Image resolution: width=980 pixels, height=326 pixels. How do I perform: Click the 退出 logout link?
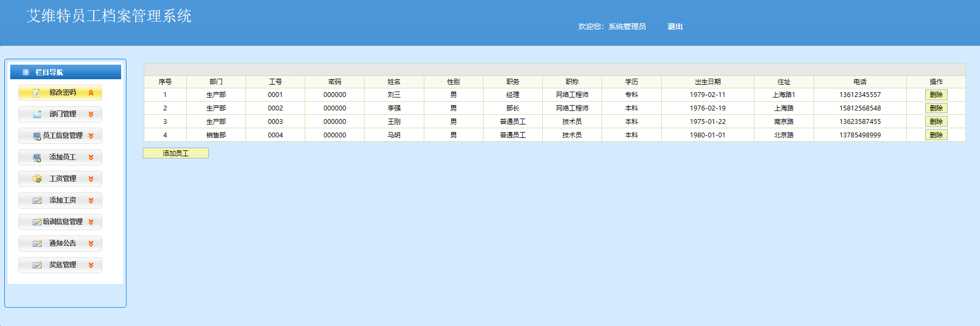click(675, 26)
